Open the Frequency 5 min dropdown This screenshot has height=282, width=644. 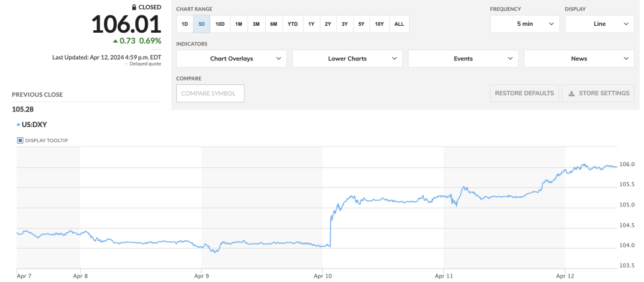[x=524, y=24]
